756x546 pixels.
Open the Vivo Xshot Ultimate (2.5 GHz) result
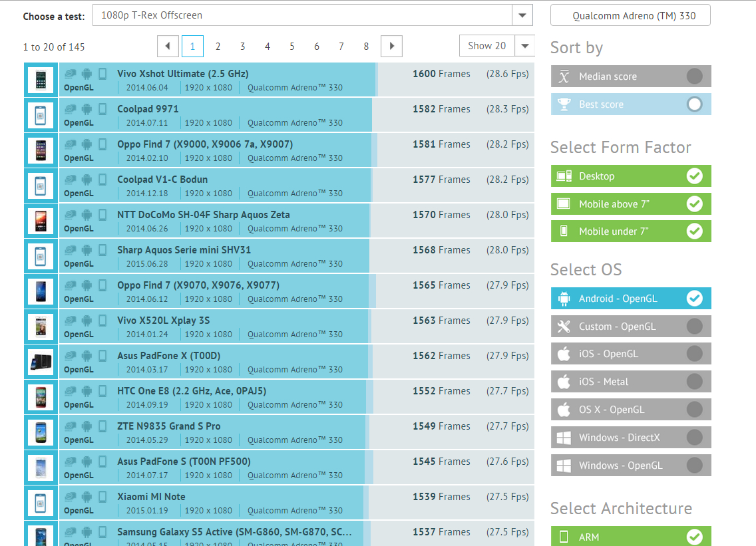[183, 74]
